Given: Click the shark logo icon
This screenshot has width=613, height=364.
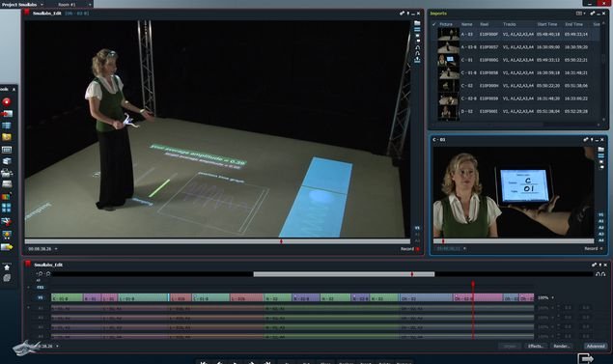Looking at the screenshot, I should pos(26,348).
